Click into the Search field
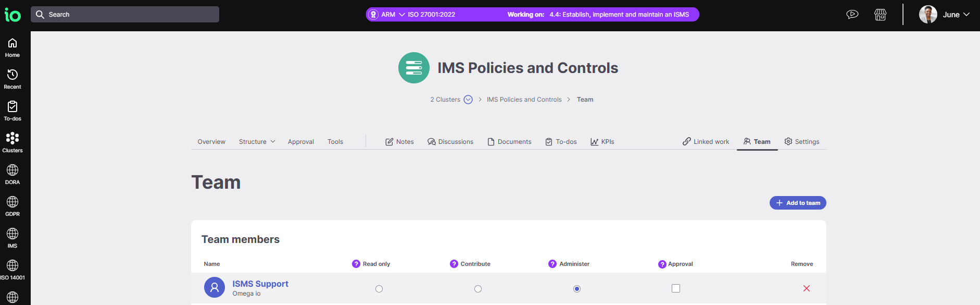 pyautogui.click(x=125, y=15)
